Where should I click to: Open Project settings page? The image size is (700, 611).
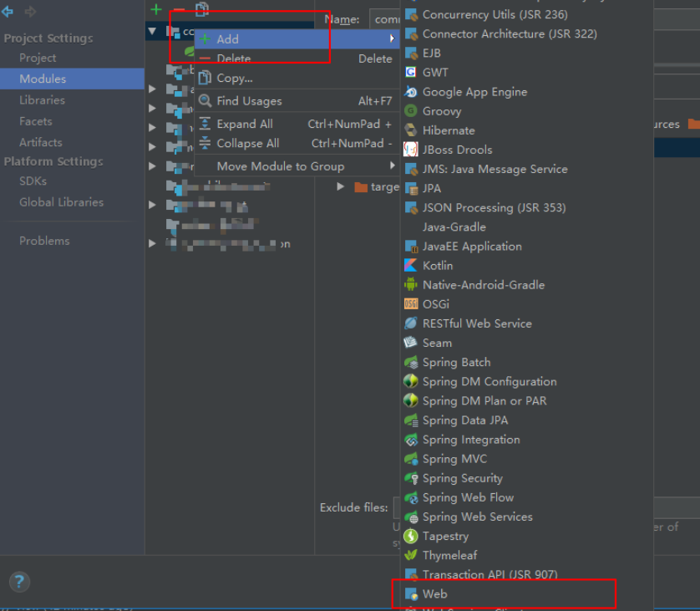point(38,58)
